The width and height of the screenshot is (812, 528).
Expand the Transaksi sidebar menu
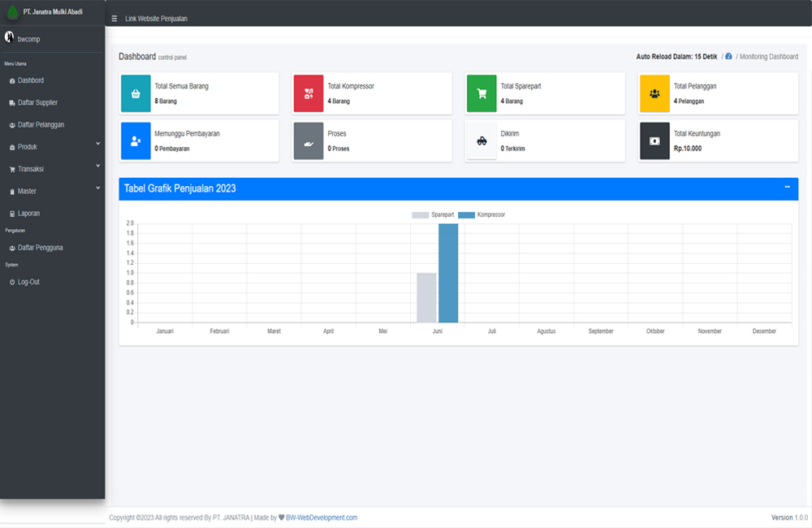[x=52, y=169]
